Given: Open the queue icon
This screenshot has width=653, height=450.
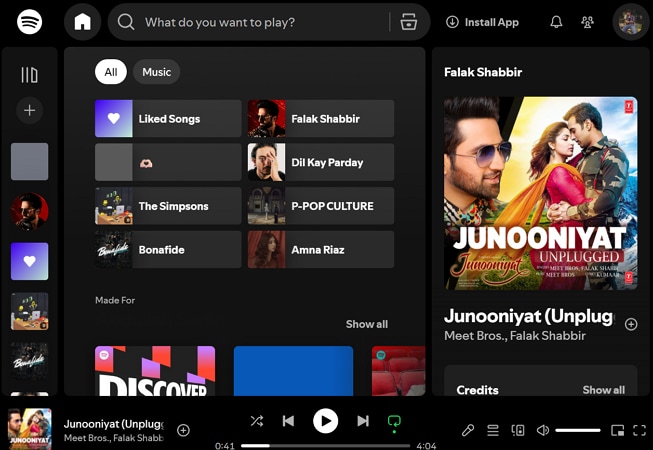Looking at the screenshot, I should tap(493, 430).
